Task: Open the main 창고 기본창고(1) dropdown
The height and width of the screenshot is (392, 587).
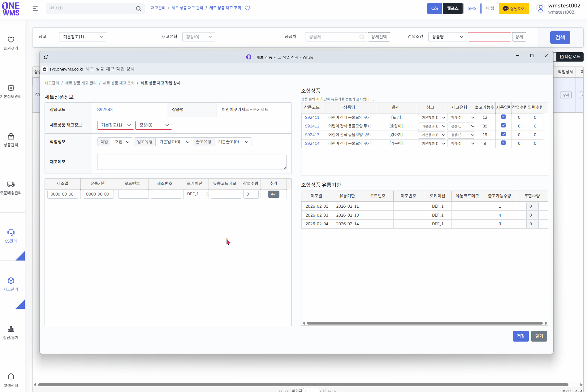Action: (x=83, y=37)
